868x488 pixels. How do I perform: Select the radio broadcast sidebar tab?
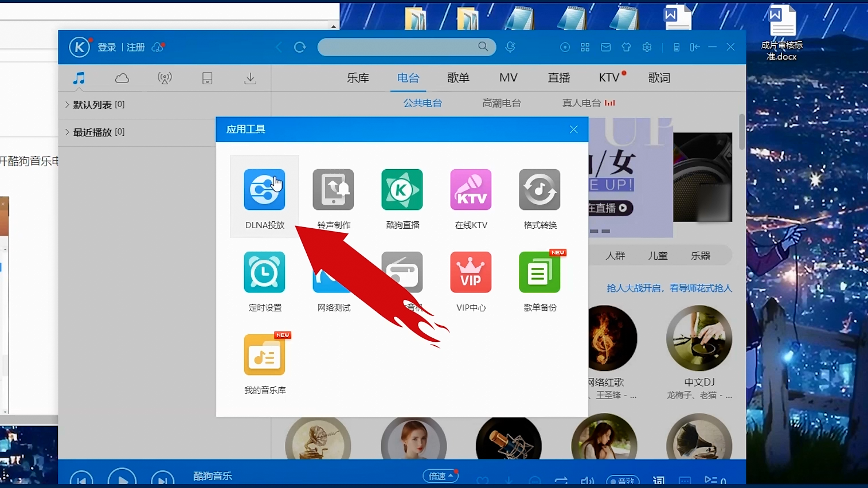pos(165,78)
